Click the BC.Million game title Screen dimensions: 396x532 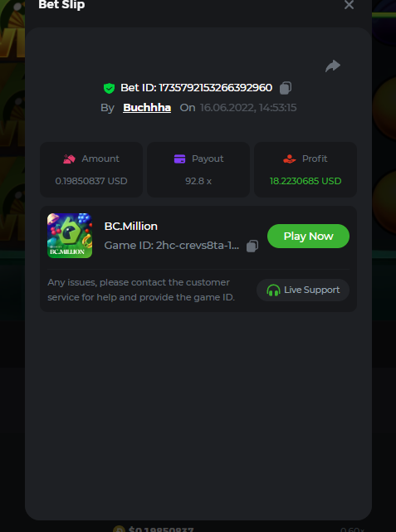[x=131, y=227]
